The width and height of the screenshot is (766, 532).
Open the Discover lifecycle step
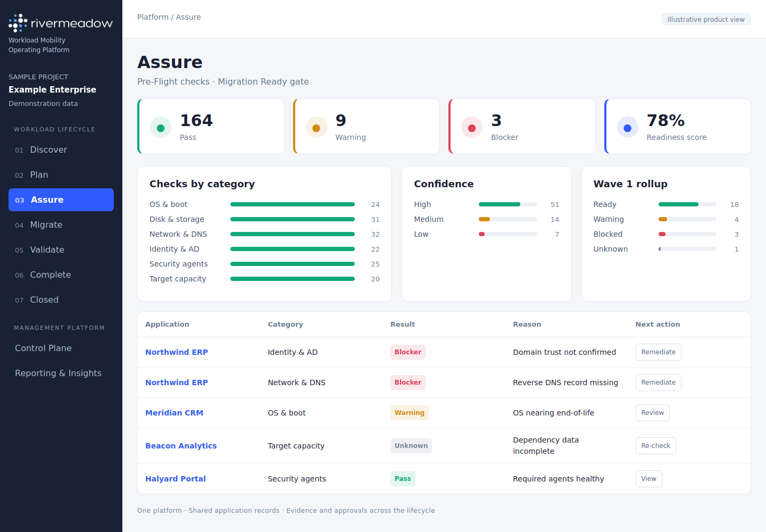(x=61, y=150)
